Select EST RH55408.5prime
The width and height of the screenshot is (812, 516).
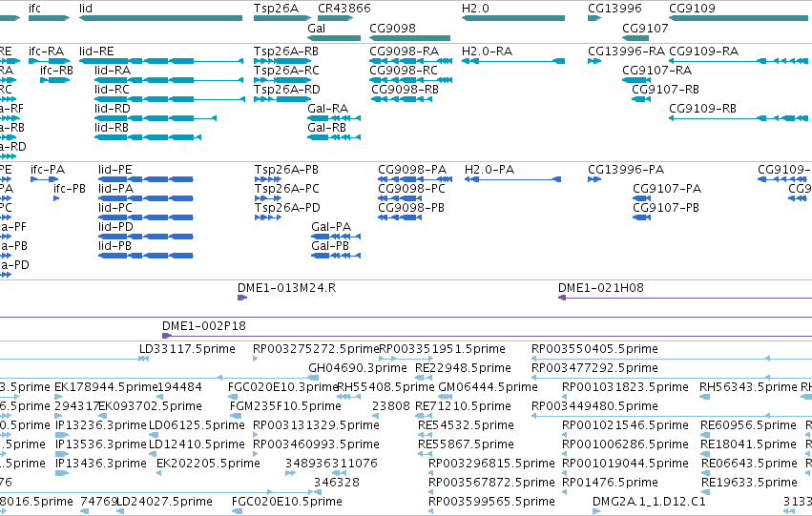point(385,387)
